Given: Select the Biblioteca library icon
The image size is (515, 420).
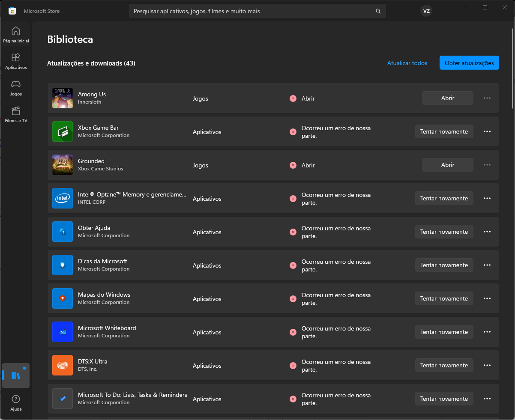Looking at the screenshot, I should click(16, 375).
